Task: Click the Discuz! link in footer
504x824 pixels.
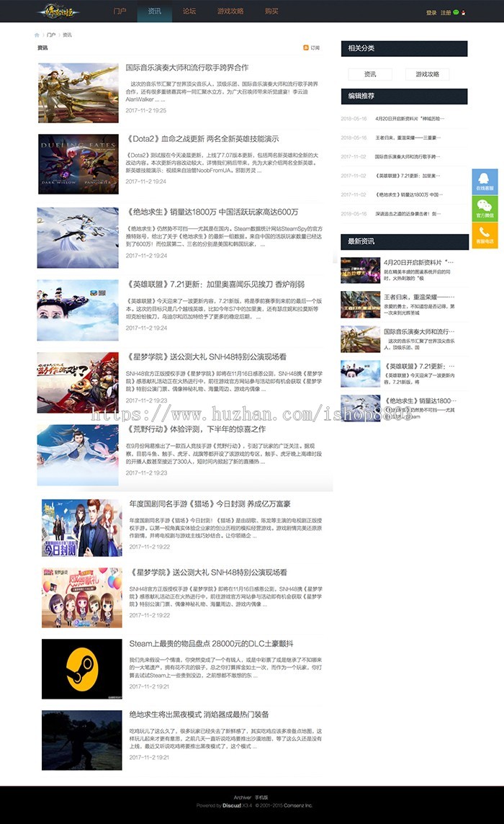Action: [x=231, y=805]
